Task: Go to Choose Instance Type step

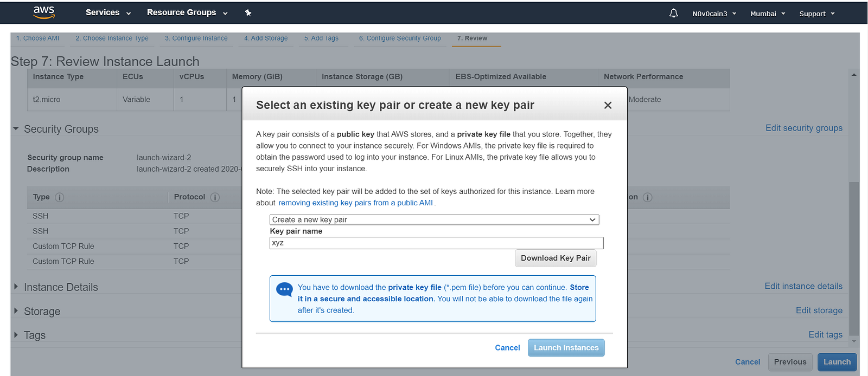Action: pyautogui.click(x=112, y=38)
